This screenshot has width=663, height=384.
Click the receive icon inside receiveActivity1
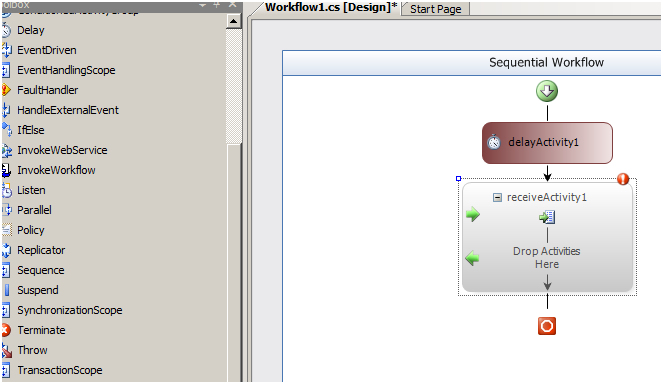pos(547,217)
